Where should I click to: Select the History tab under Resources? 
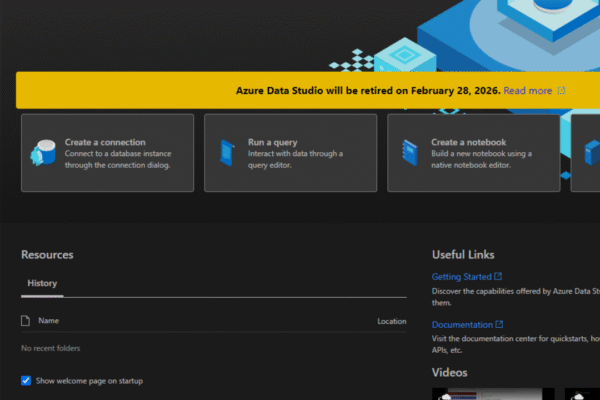click(x=42, y=283)
